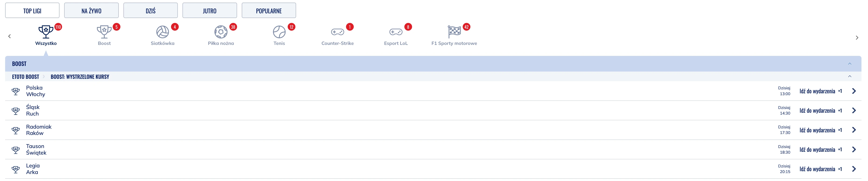Screen dimensions: 868x181
Task: Open the Tauson Świątek match row
Action: pos(433,149)
